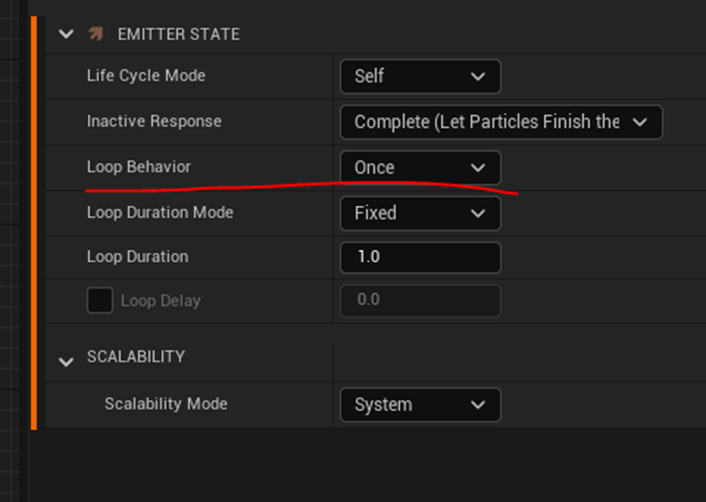706x502 pixels.
Task: Open the Loop Duration Mode dropdown
Action: click(420, 213)
